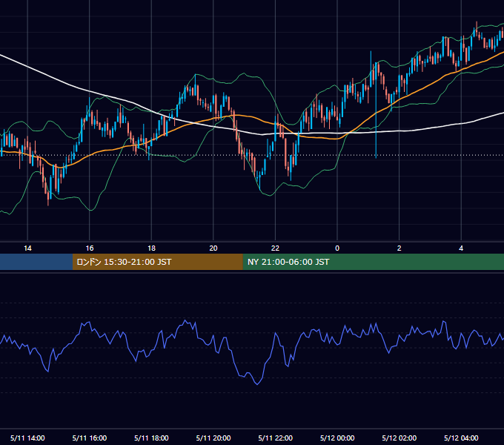This screenshot has height=445, width=504.
Task: Click the 4 hour label on price chart axis
Action: click(x=461, y=248)
